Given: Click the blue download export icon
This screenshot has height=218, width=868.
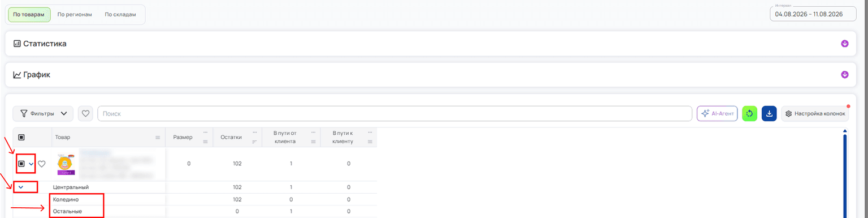Looking at the screenshot, I should click(x=769, y=113).
